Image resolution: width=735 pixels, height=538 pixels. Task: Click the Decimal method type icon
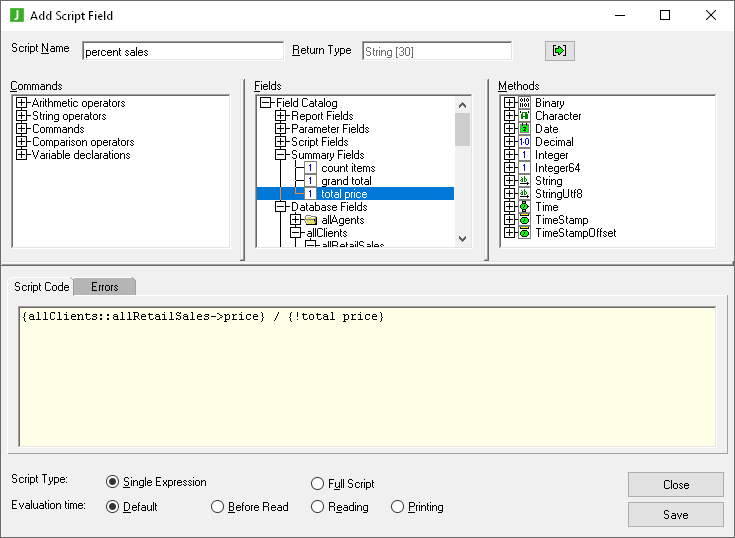(x=524, y=142)
